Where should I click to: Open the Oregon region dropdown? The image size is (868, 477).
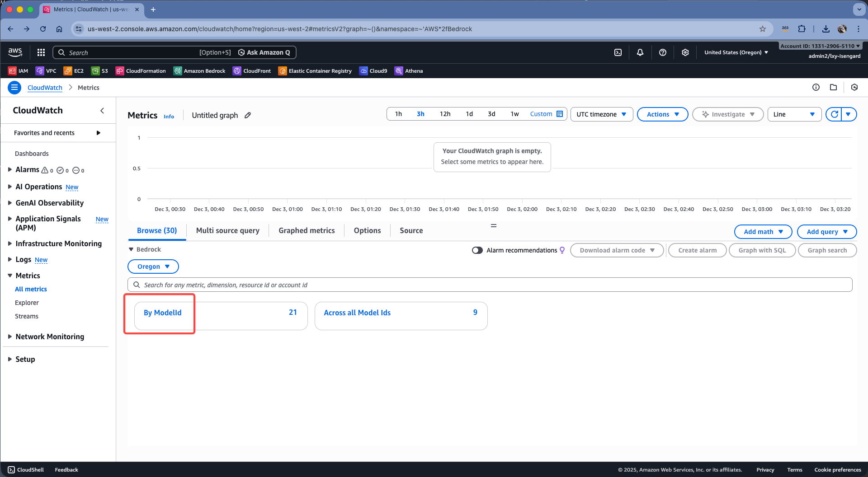(x=153, y=267)
